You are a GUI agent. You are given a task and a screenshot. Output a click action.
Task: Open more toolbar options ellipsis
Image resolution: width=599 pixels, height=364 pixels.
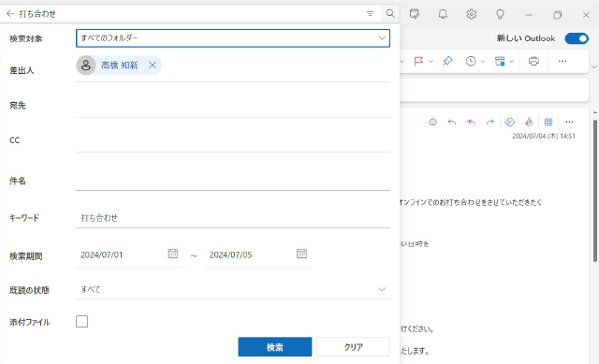pos(562,61)
